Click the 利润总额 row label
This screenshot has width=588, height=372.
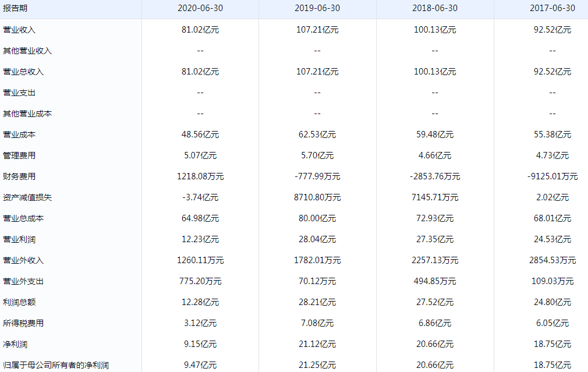(x=19, y=303)
